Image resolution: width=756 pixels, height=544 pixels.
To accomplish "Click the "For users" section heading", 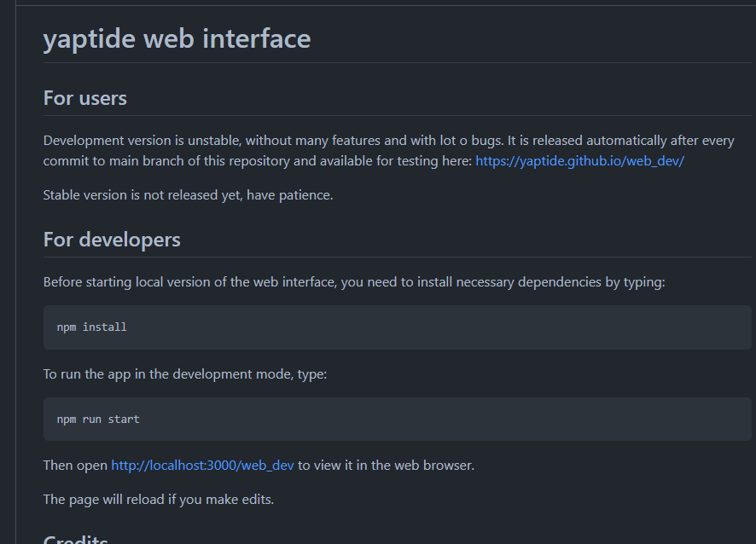I will pyautogui.click(x=84, y=98).
